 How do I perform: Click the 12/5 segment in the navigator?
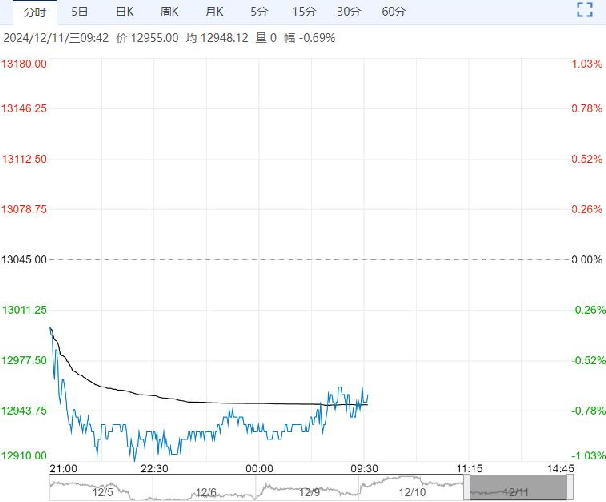point(101,490)
